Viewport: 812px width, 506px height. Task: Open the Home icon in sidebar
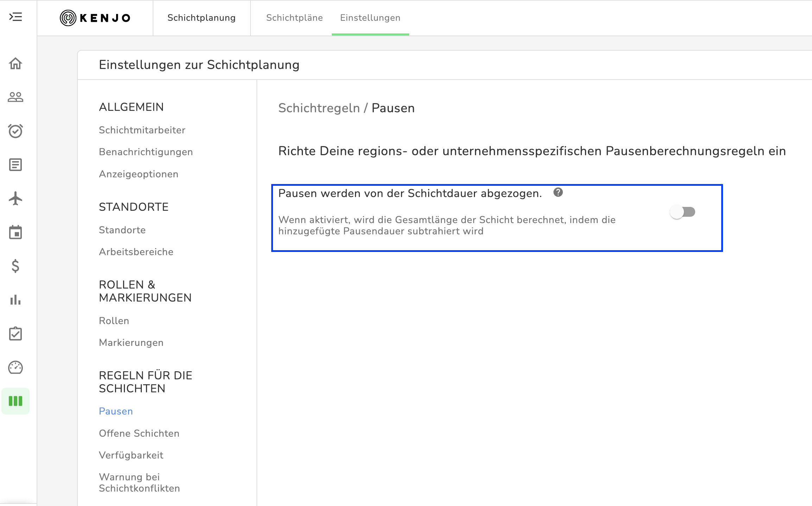click(x=15, y=63)
